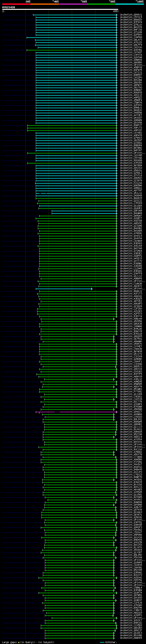Viewport: 146px width, 644px height.
Task: Select the UniRef100_B8D5I3 label
Action: [x=131, y=366]
